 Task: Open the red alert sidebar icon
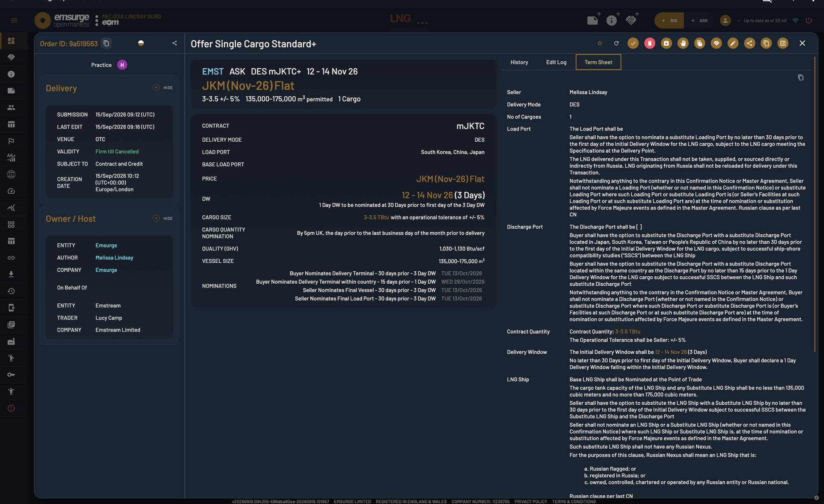coord(11,408)
